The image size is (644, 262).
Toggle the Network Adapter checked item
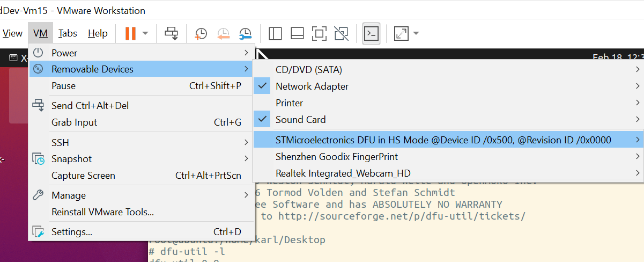pyautogui.click(x=448, y=86)
